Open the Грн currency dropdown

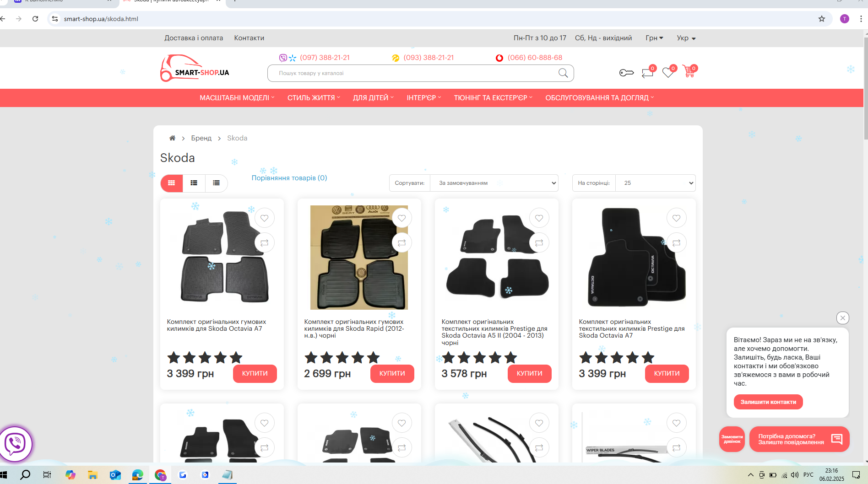click(654, 38)
